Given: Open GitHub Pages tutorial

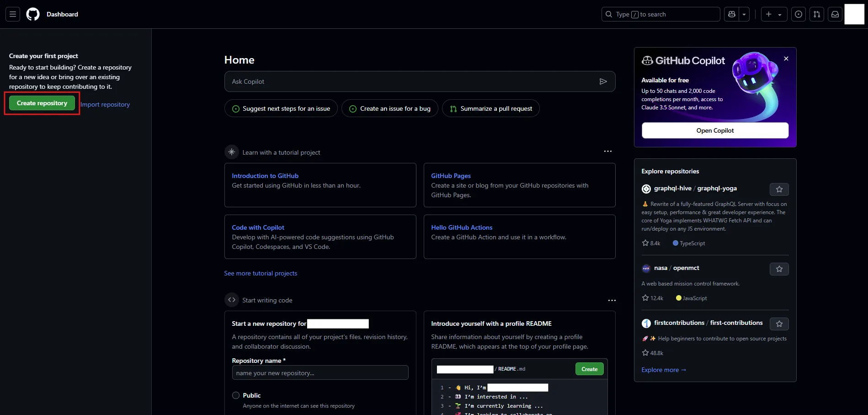Looking at the screenshot, I should pyautogui.click(x=451, y=176).
